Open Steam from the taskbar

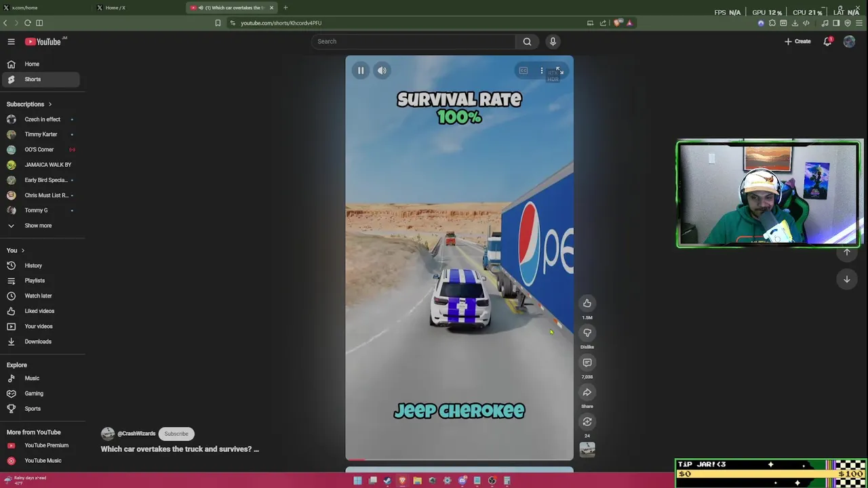click(x=387, y=481)
